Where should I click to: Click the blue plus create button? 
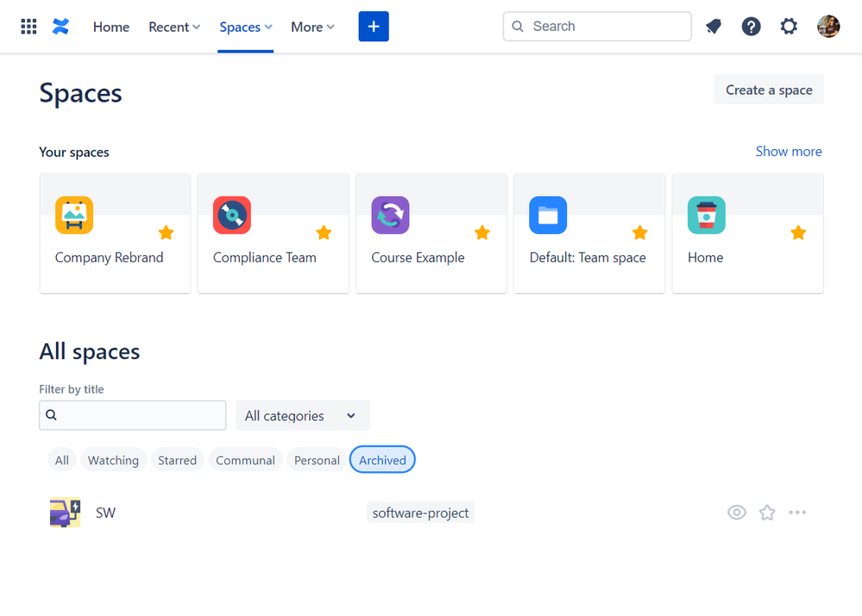pos(374,27)
